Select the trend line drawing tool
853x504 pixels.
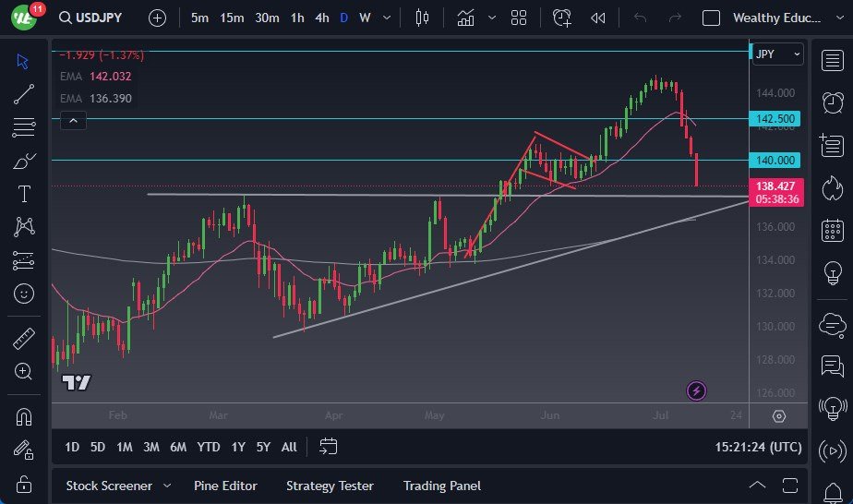(x=24, y=93)
